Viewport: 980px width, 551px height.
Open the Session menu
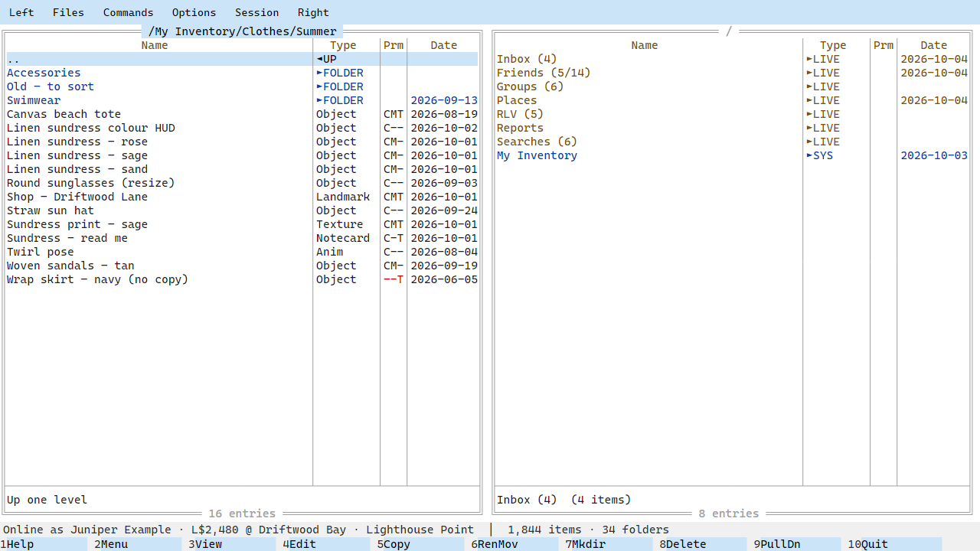[x=256, y=12]
